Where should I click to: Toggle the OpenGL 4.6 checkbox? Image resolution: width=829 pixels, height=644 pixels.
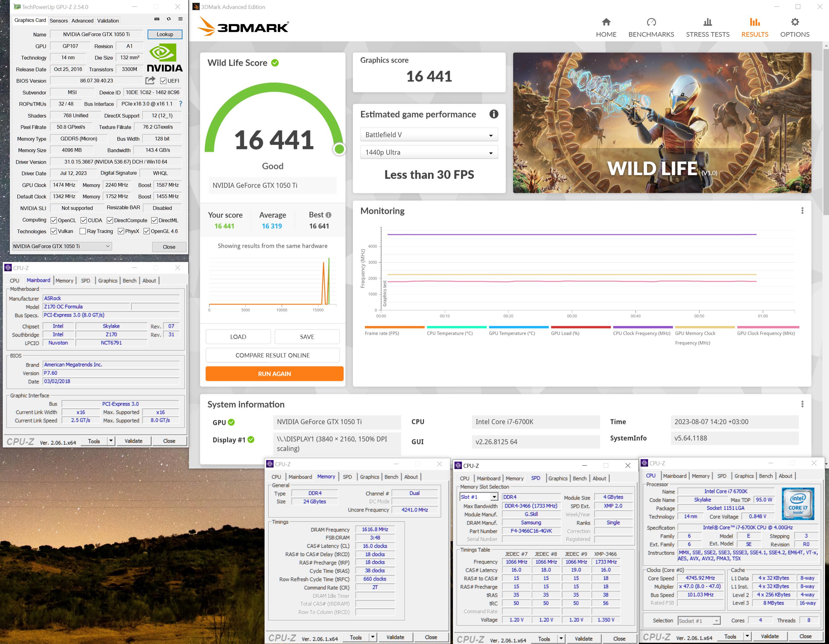[146, 231]
